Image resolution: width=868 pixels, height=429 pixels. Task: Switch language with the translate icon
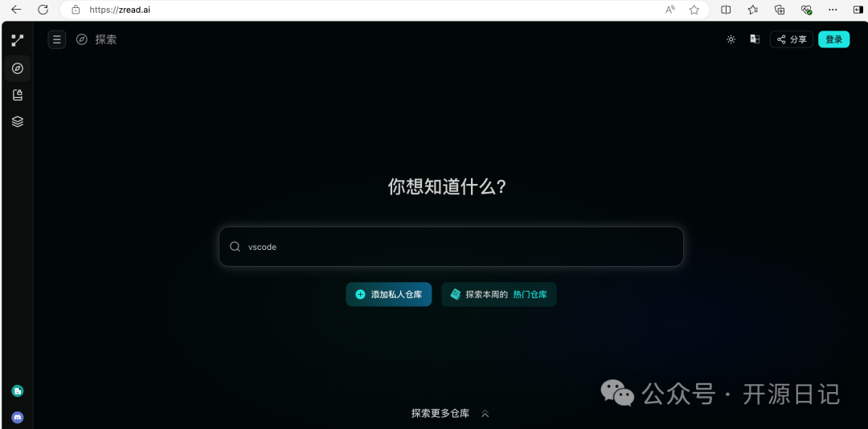coord(755,39)
